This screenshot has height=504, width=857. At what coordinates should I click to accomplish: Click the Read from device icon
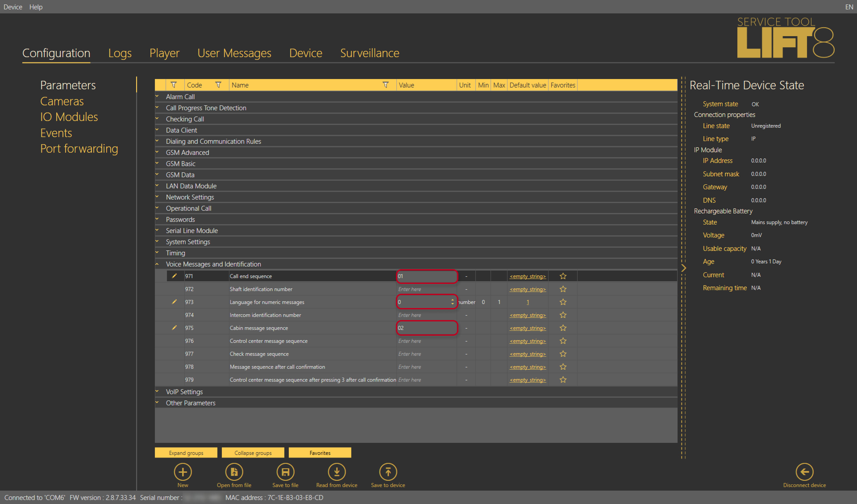click(x=337, y=472)
